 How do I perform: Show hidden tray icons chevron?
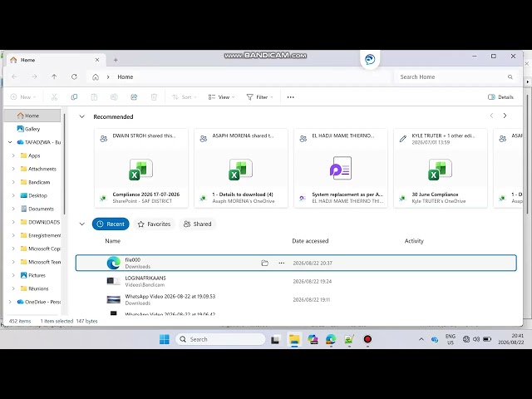pyautogui.click(x=421, y=339)
